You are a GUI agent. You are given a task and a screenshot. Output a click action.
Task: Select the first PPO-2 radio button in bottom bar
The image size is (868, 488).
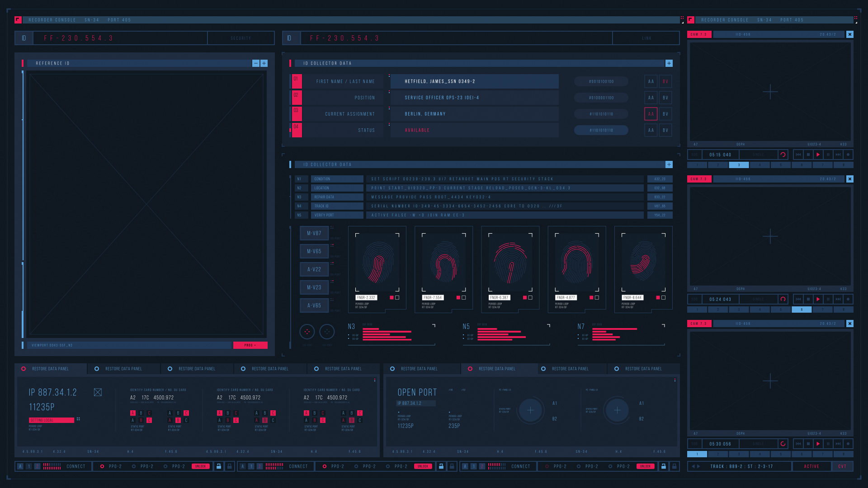102,466
